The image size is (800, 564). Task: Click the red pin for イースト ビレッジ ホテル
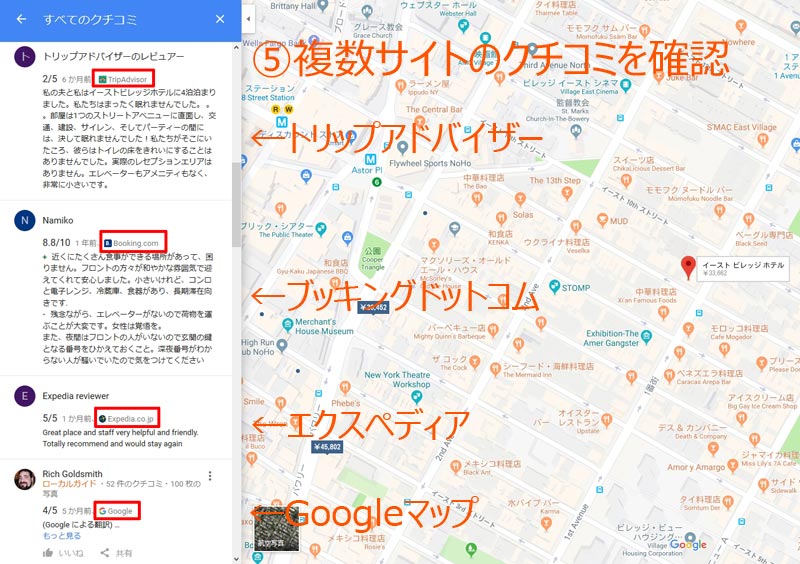click(688, 267)
